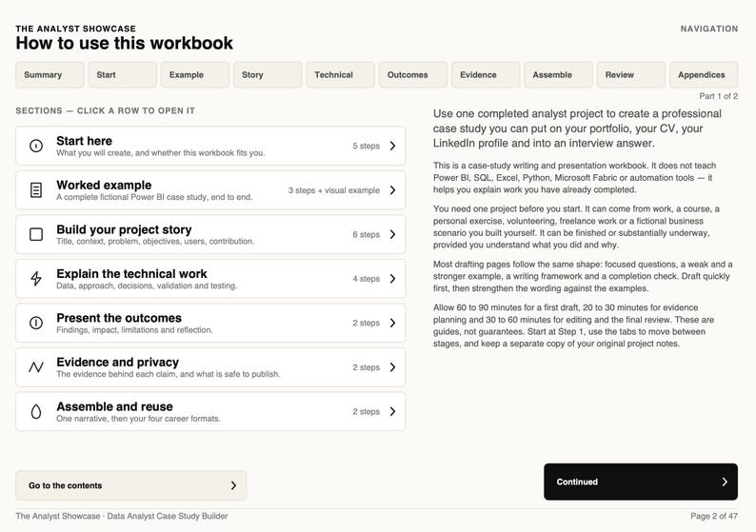756x532 pixels.
Task: Click the '5 steps' label
Action: pyautogui.click(x=366, y=146)
